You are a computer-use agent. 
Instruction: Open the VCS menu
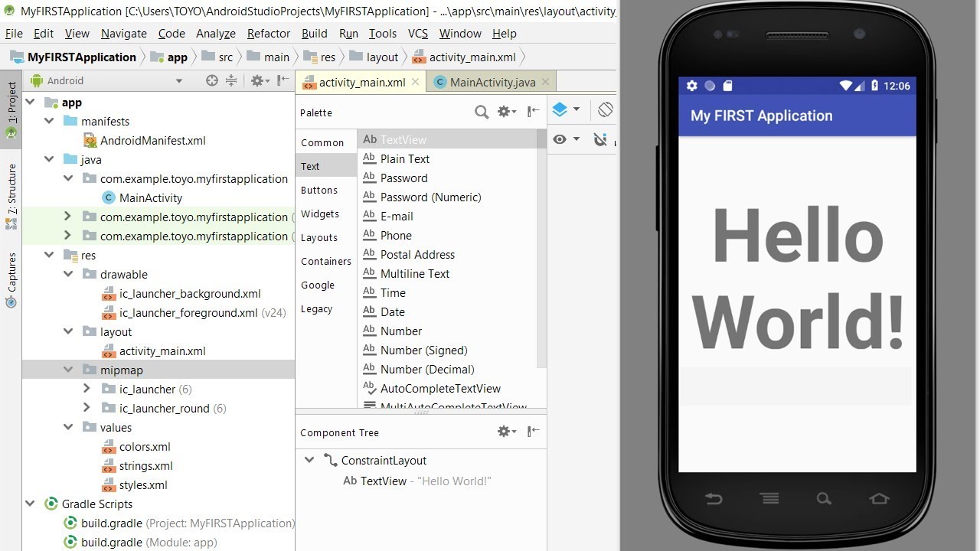[x=418, y=34]
